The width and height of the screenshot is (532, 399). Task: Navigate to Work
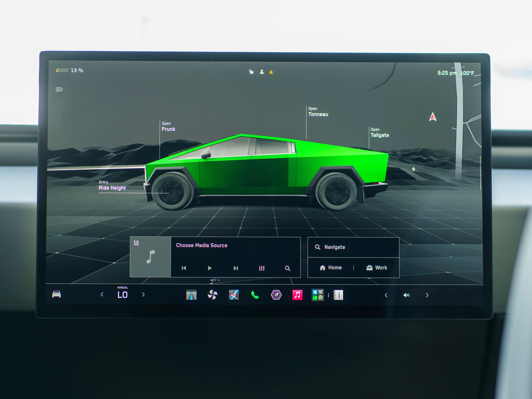[377, 268]
